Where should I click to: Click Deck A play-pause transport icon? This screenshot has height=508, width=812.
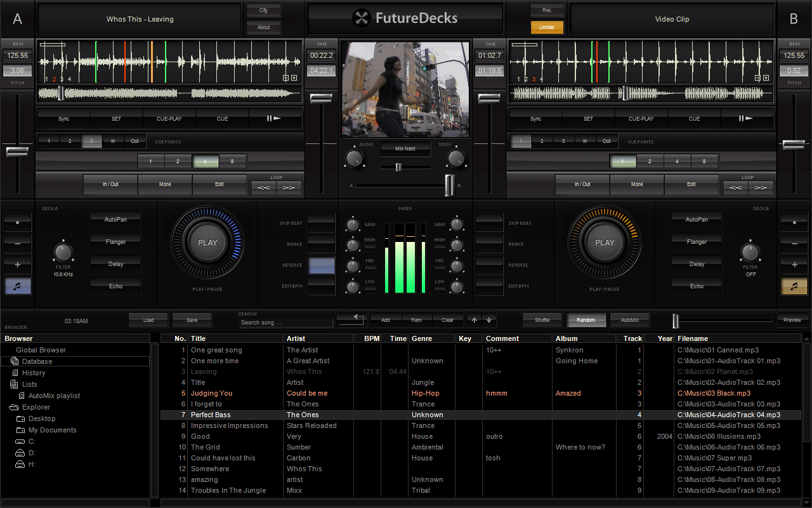tap(275, 118)
